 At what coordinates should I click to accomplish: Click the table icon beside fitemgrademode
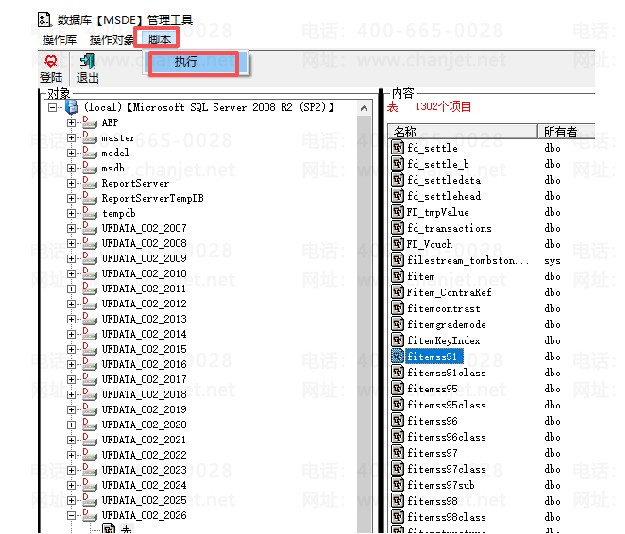click(x=397, y=324)
